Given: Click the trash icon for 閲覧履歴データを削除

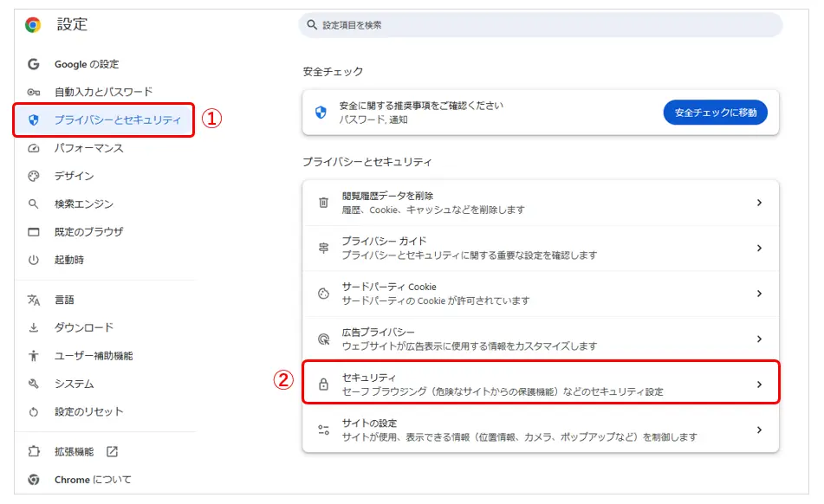Looking at the screenshot, I should pyautogui.click(x=323, y=203).
